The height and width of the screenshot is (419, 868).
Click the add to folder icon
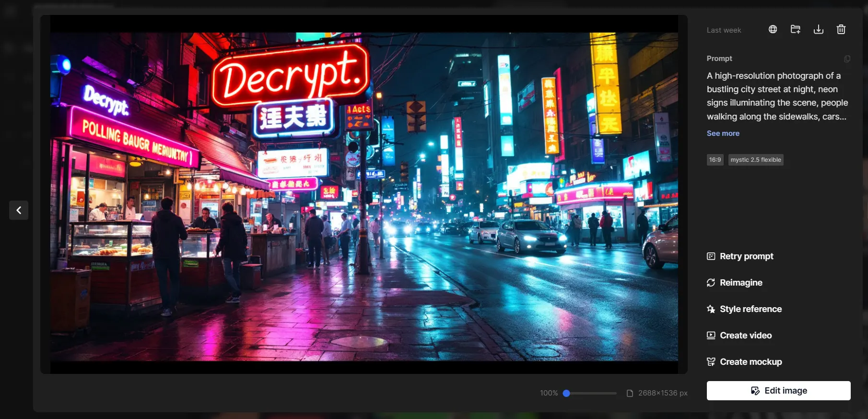coord(795,29)
